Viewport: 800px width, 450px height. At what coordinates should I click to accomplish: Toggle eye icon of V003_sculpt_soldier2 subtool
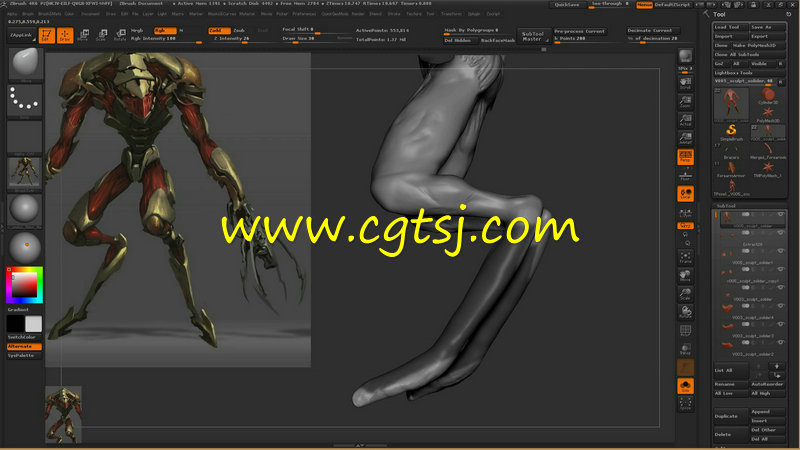click(x=780, y=343)
